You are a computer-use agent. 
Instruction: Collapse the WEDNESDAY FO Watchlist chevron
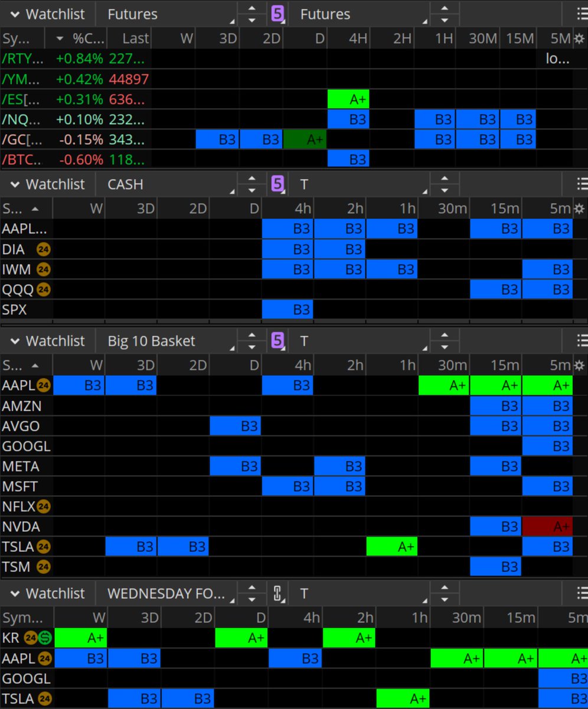[x=15, y=593]
